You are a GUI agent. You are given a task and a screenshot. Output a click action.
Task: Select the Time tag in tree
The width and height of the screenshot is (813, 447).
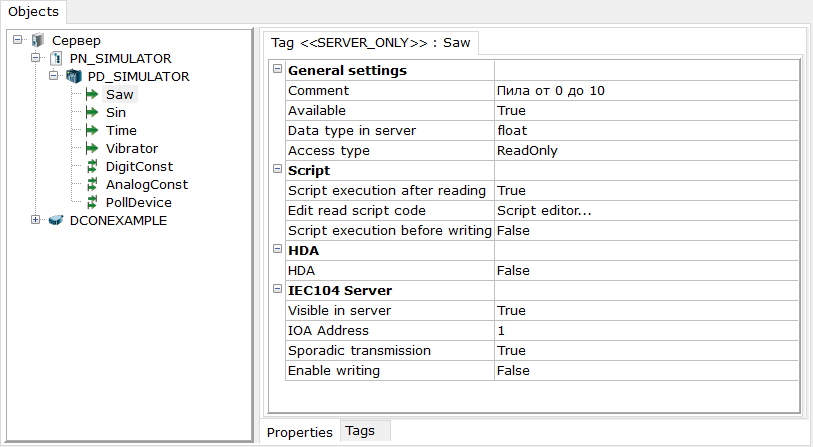(x=121, y=131)
